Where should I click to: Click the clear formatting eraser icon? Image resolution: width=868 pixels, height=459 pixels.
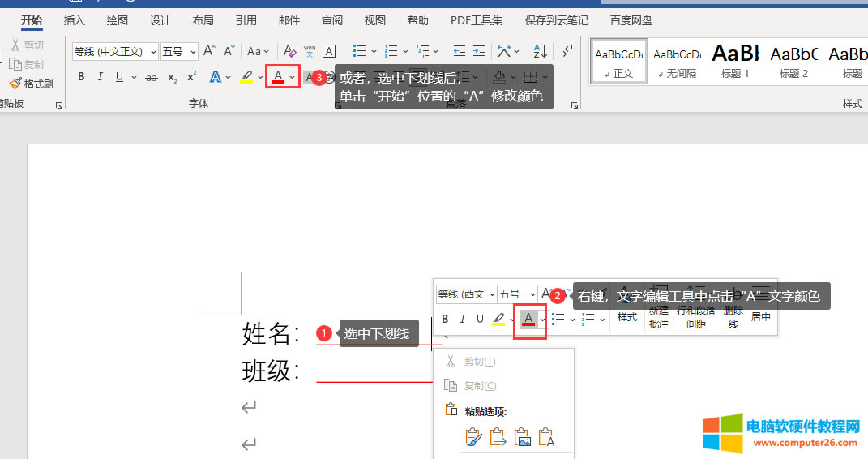click(x=289, y=51)
